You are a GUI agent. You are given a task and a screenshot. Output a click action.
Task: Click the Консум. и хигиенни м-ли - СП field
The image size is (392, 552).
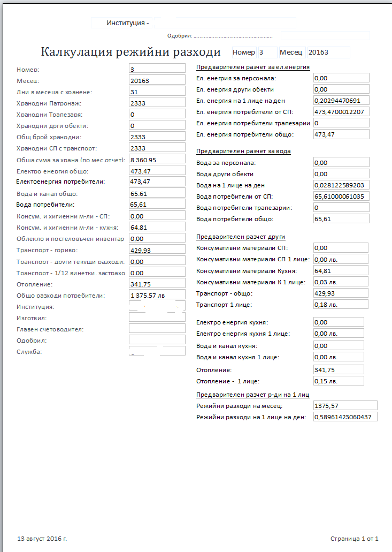point(157,216)
